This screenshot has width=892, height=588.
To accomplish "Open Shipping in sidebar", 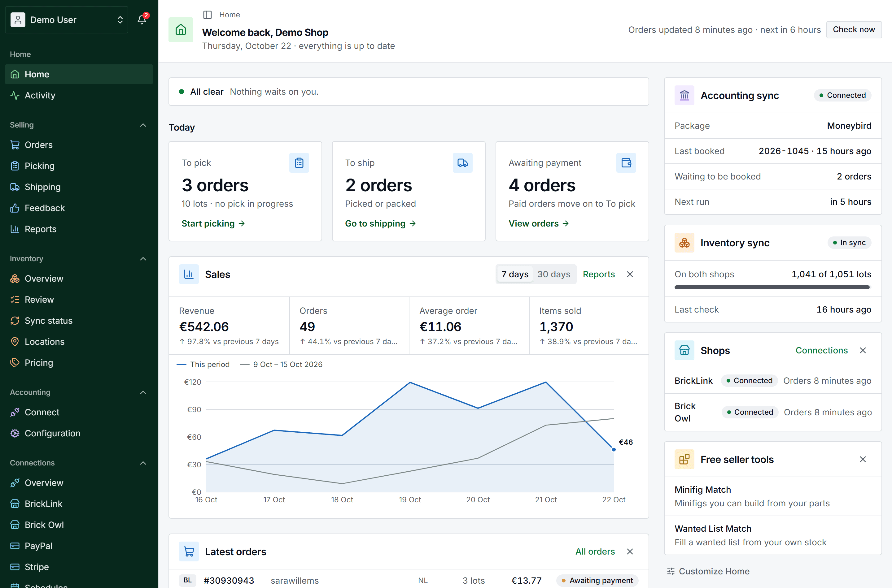I will pos(79,187).
